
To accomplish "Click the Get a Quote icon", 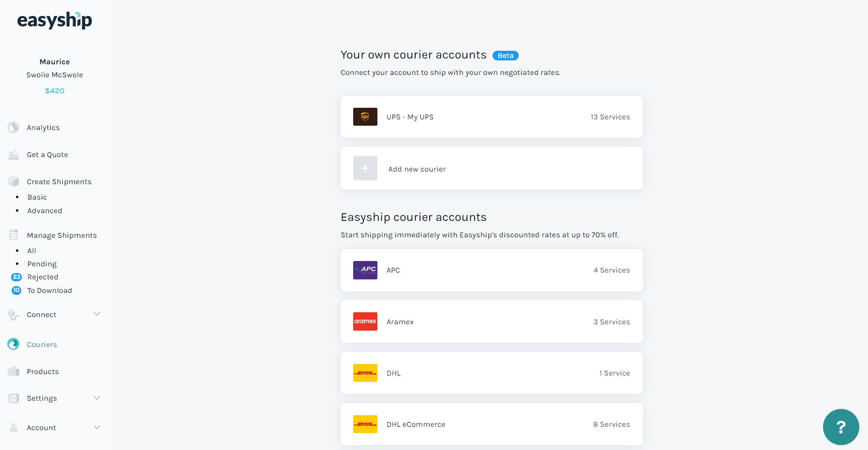I will tap(14, 155).
